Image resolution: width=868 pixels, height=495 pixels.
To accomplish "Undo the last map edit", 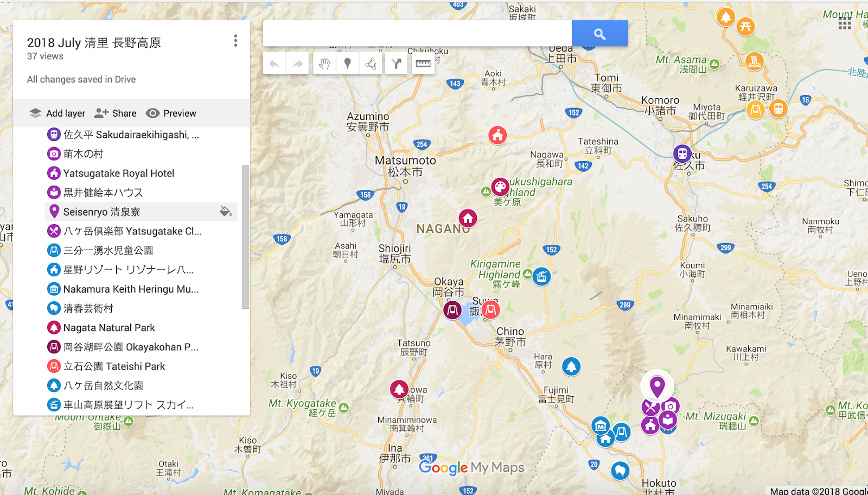I will pyautogui.click(x=275, y=64).
